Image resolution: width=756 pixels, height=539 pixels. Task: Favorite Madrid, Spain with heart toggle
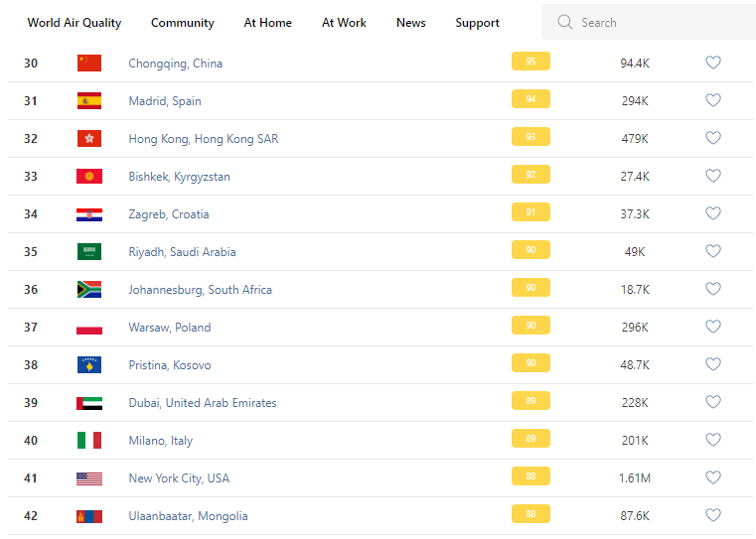coord(712,100)
